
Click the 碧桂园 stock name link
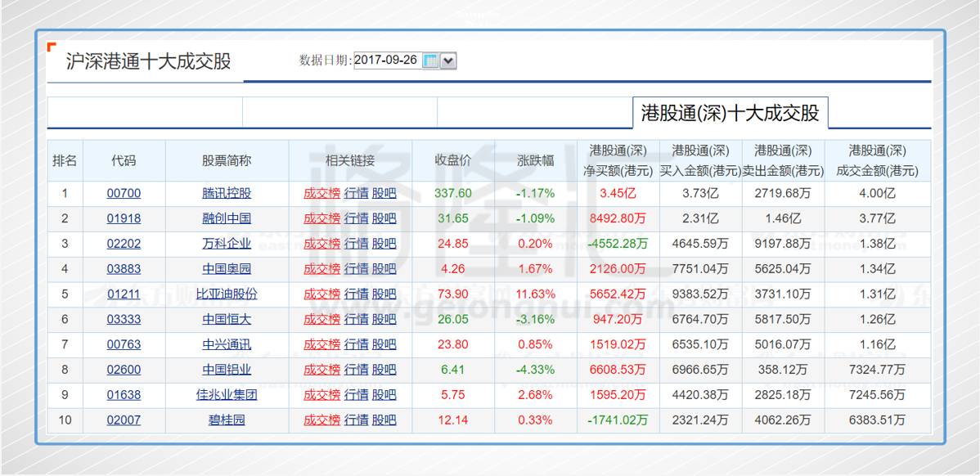(227, 420)
